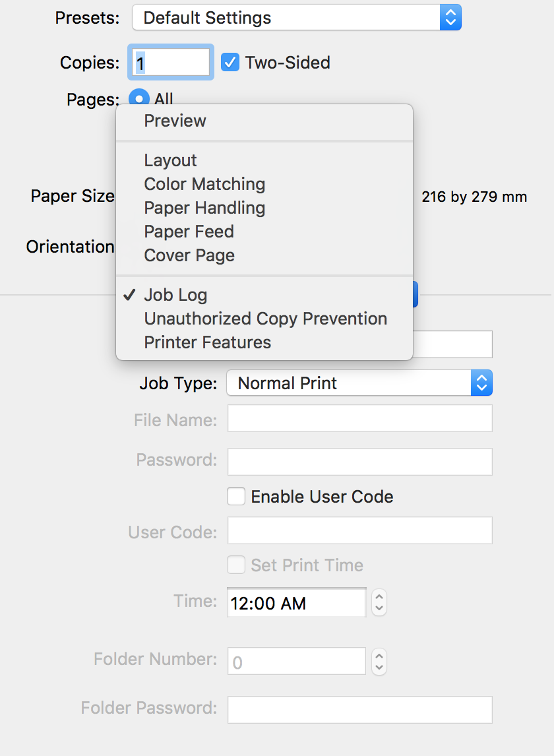Viewport: 554px width, 756px height.
Task: Click the Time stepper arrows
Action: [x=379, y=602]
